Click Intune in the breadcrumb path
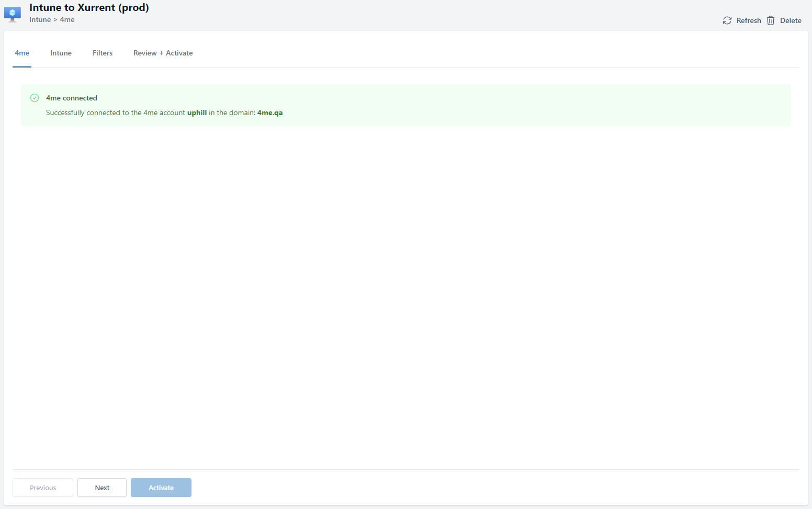Viewport: 812px width, 509px height. point(40,20)
